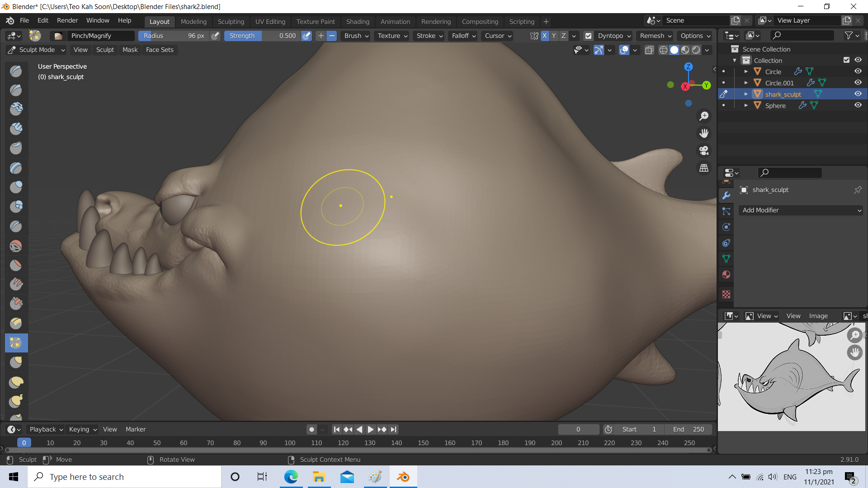Click the zoom view magnifier gizmo
This screenshot has width=868, height=488.
click(704, 116)
